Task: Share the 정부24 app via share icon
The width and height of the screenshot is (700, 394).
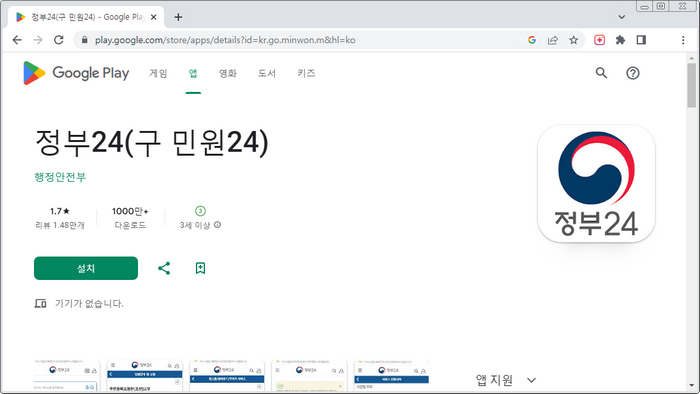Action: [x=164, y=268]
